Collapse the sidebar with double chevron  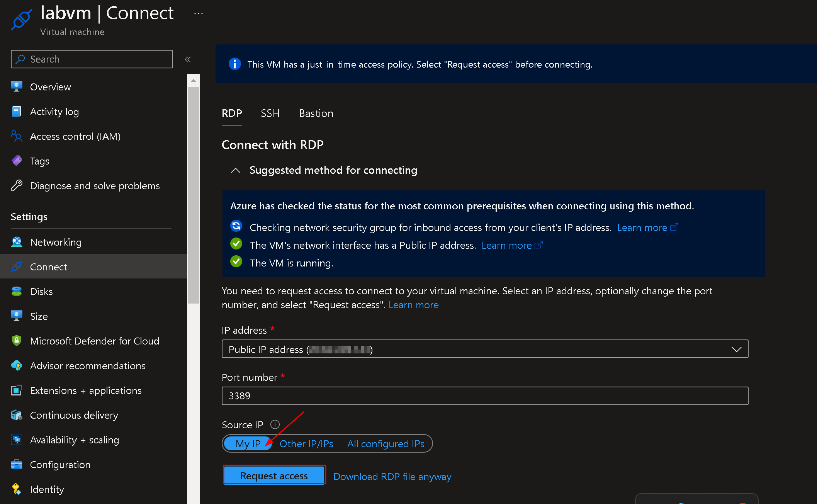188,59
